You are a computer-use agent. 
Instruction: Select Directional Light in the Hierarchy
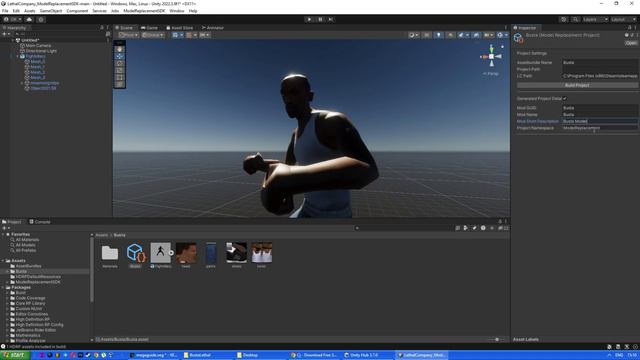pos(38,51)
